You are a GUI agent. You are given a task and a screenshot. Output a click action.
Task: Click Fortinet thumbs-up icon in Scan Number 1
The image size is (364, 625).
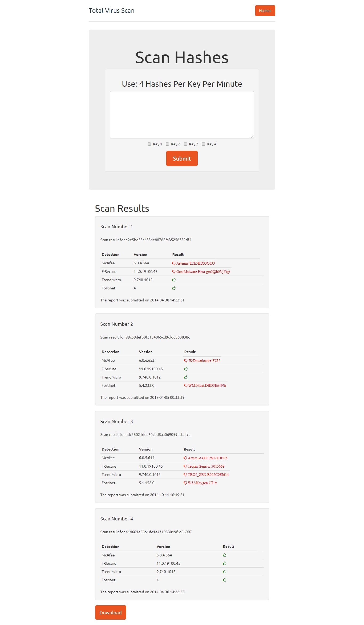coord(174,288)
